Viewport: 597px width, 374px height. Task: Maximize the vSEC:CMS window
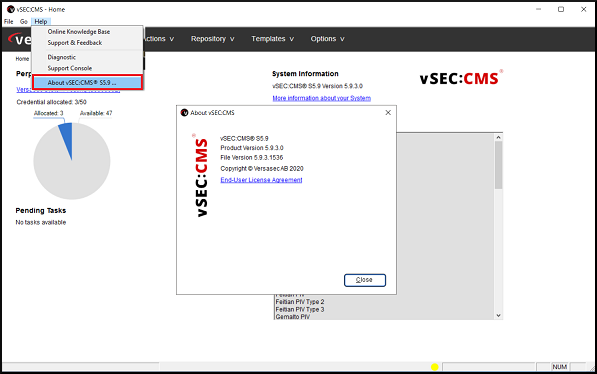point(561,9)
